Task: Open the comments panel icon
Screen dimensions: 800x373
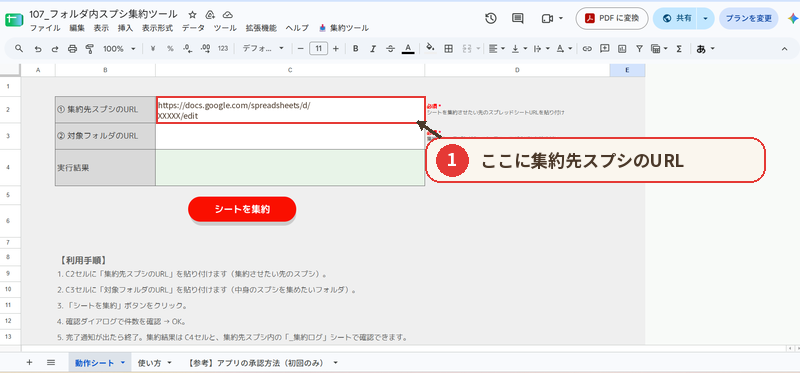Action: coord(517,18)
